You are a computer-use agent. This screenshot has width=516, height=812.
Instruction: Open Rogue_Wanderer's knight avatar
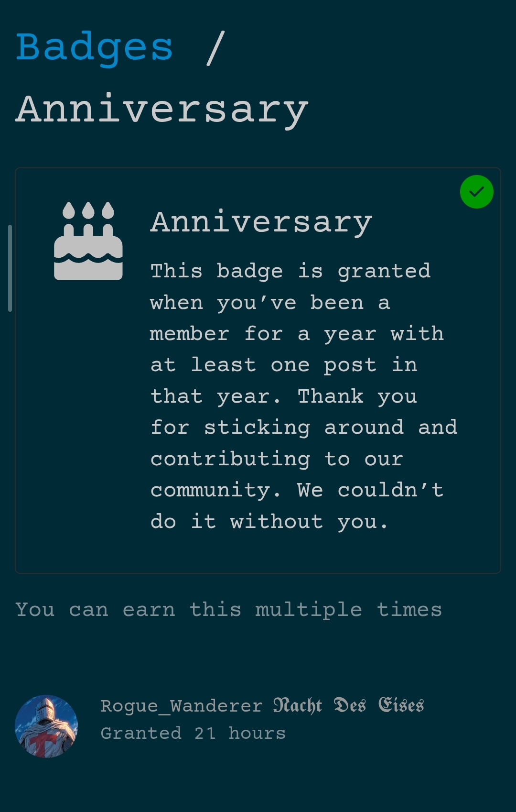[46, 726]
